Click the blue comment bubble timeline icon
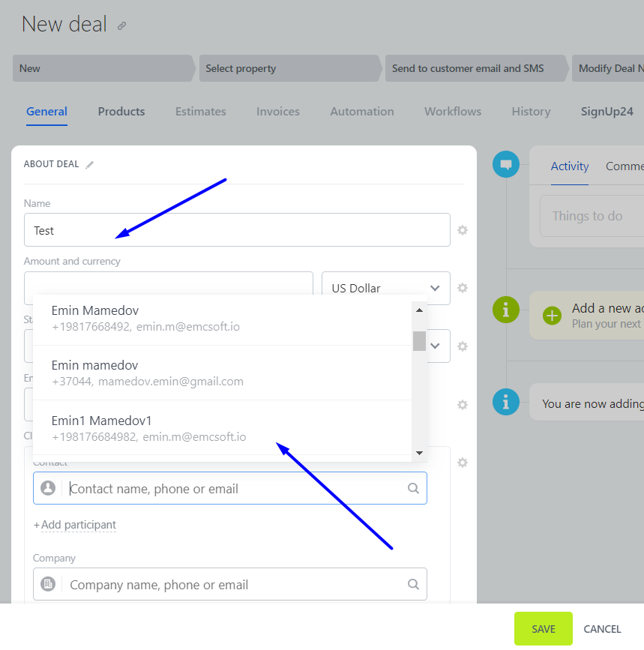 (506, 164)
